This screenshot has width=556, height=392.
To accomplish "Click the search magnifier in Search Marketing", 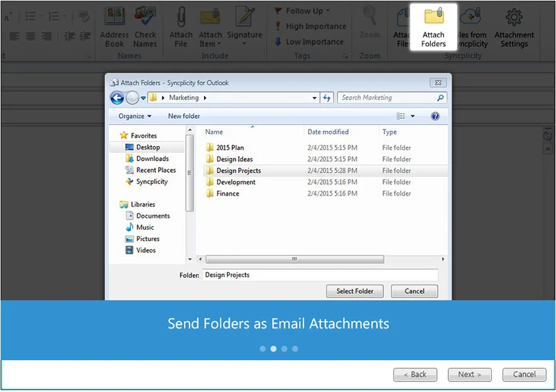I will [440, 98].
